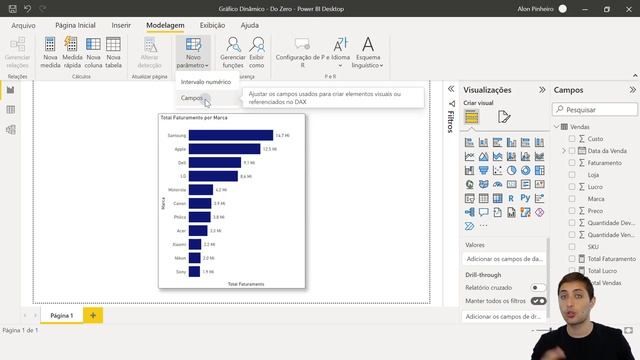Toggle Manter todos os filtros switch
The image size is (640, 360).
click(x=538, y=301)
